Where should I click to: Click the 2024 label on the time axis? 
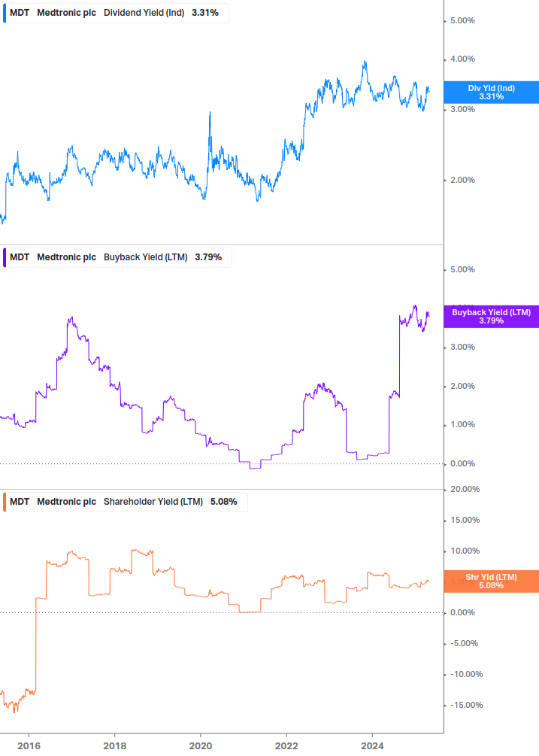click(x=372, y=746)
